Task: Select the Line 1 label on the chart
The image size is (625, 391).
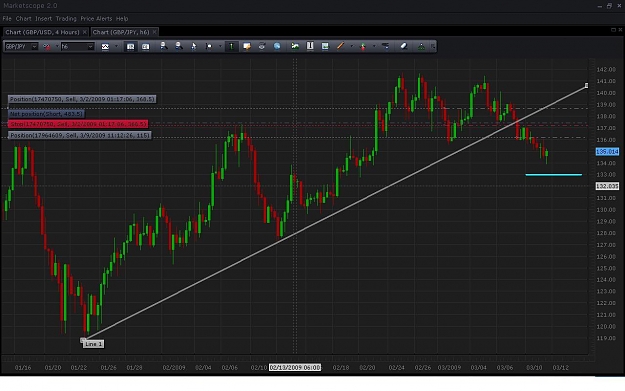Action: click(94, 344)
